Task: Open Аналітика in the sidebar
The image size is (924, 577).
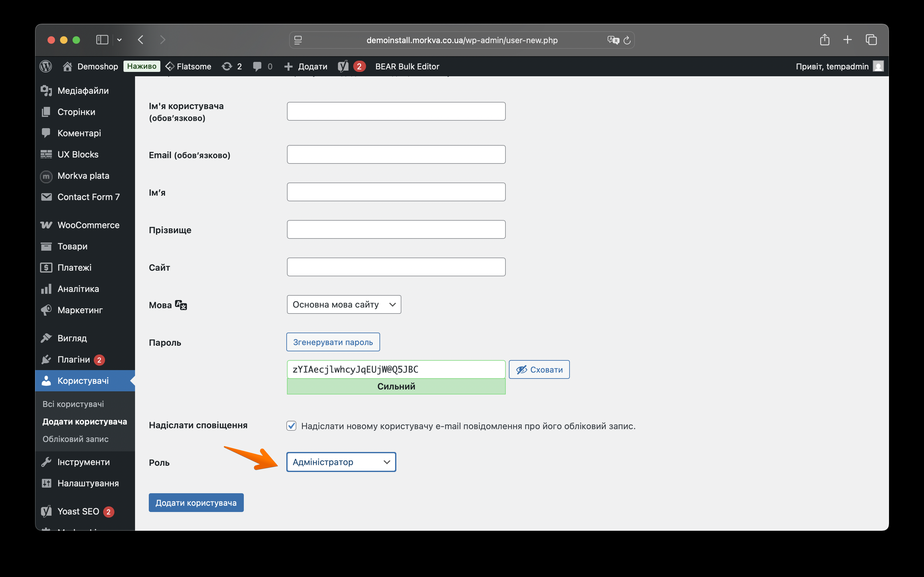Action: tap(85, 289)
